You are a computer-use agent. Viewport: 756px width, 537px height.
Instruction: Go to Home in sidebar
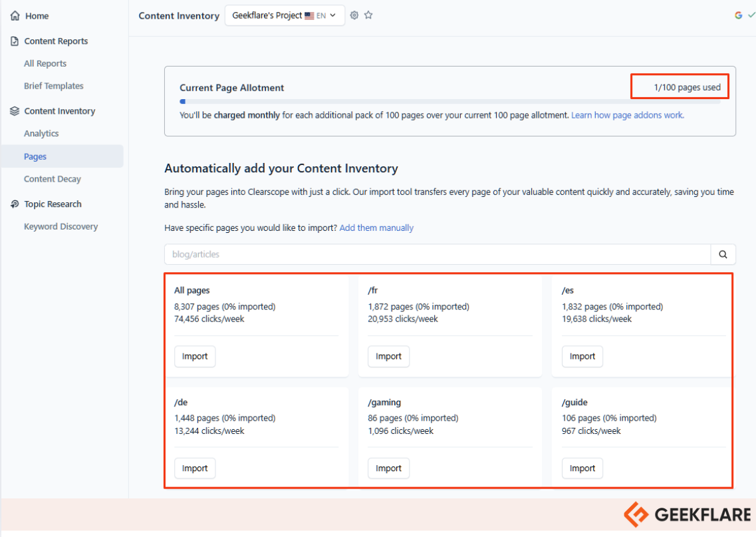click(37, 16)
